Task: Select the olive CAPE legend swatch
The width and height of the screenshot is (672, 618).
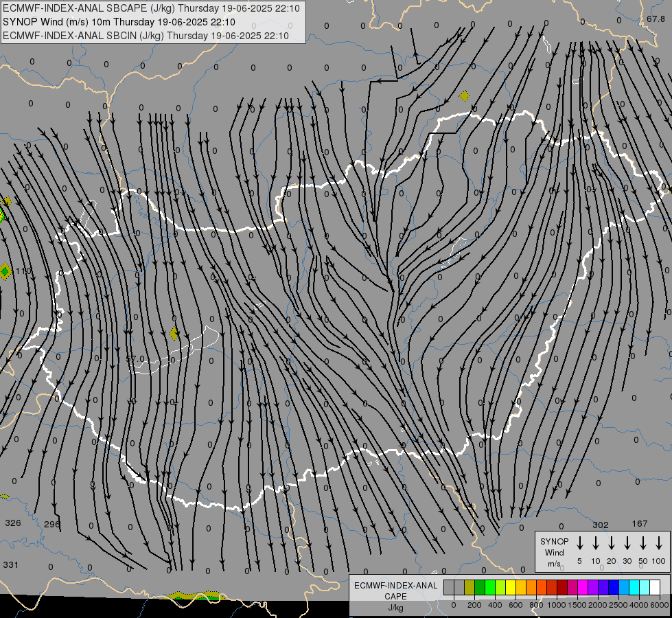Action: click(470, 587)
